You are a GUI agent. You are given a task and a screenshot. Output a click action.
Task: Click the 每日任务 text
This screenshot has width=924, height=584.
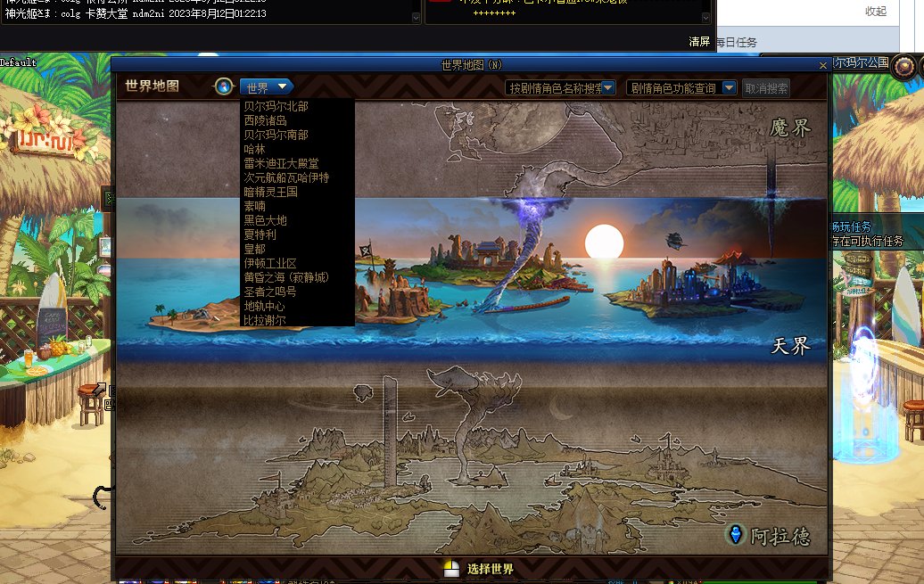736,43
